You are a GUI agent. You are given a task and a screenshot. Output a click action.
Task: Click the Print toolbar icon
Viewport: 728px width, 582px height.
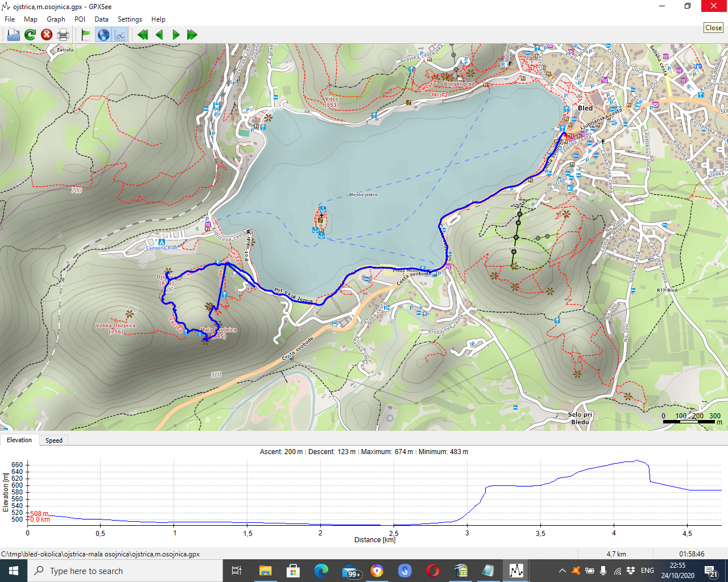coord(63,35)
